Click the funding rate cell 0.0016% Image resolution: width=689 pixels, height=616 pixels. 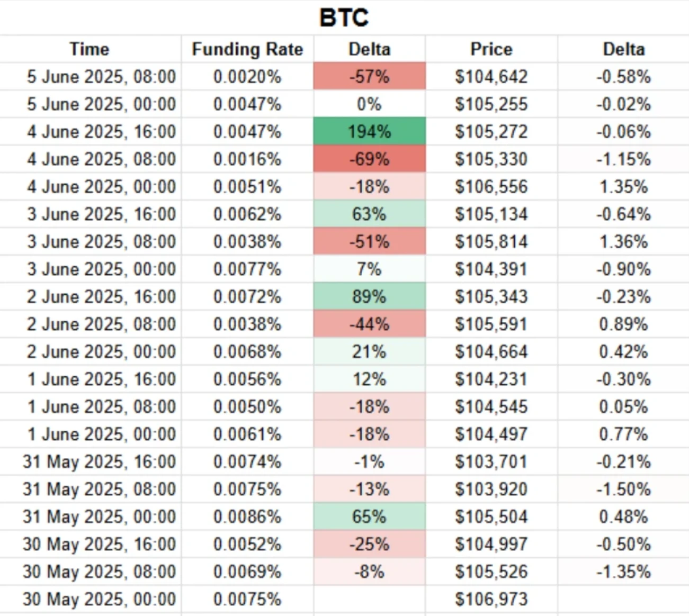pyautogui.click(x=247, y=159)
